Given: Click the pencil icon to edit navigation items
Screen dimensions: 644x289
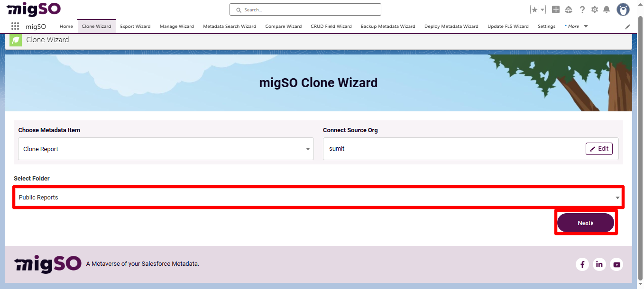Looking at the screenshot, I should [627, 27].
